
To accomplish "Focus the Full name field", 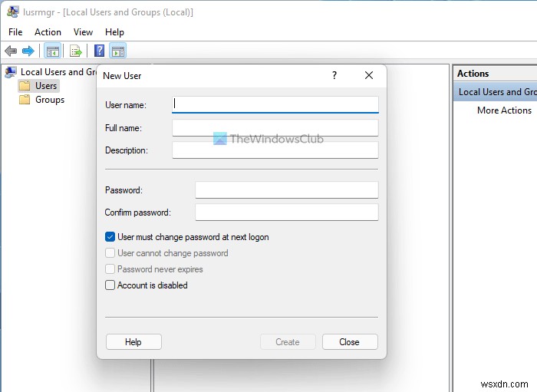I will click(275, 127).
